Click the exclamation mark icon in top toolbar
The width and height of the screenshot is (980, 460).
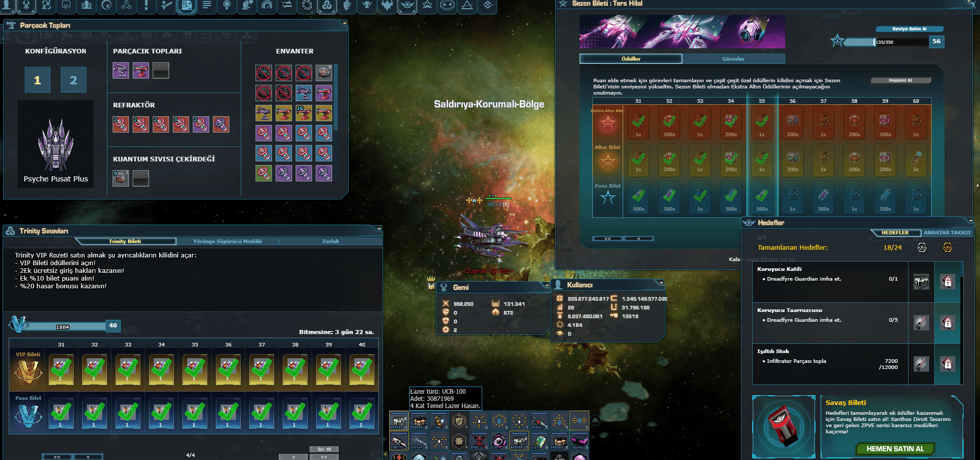(147, 6)
